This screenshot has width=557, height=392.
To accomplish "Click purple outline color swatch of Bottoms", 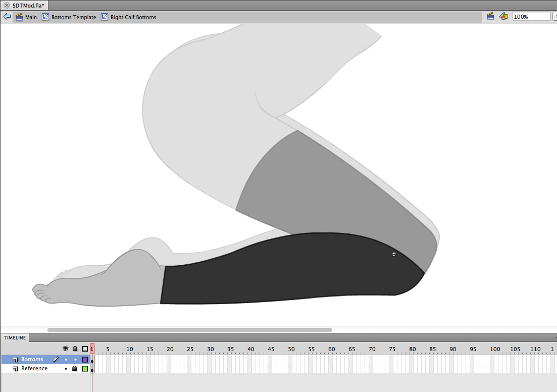I will [85, 360].
